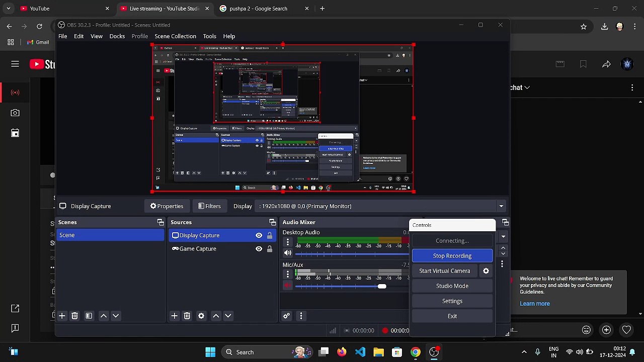Delete selected source with trash icon
Screen dimensions: 644x362
(187, 316)
